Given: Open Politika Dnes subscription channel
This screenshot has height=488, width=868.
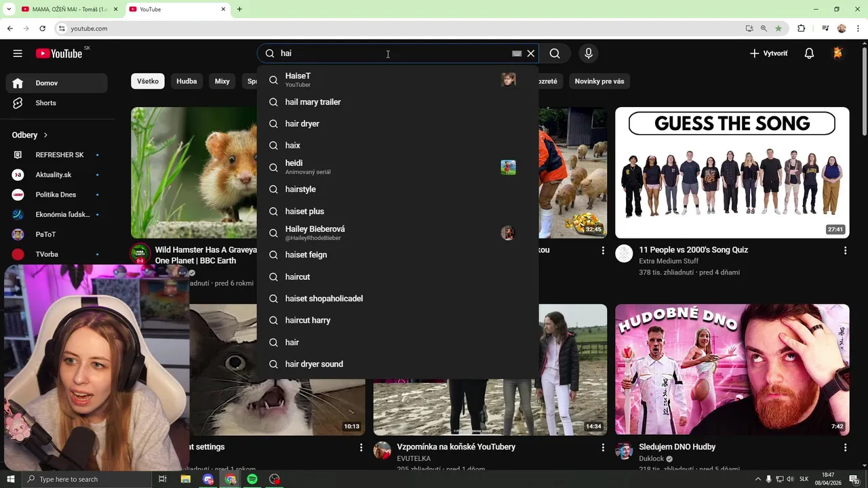Looking at the screenshot, I should click(x=57, y=195).
